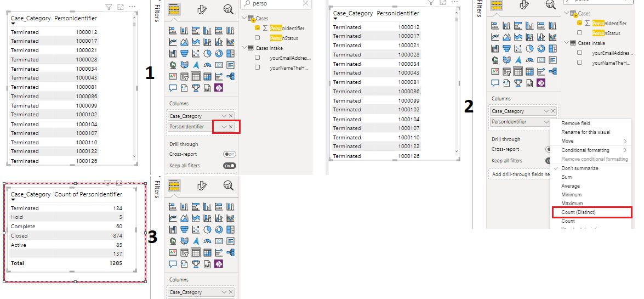Select Area chart icon beside the perso search box

184,42
